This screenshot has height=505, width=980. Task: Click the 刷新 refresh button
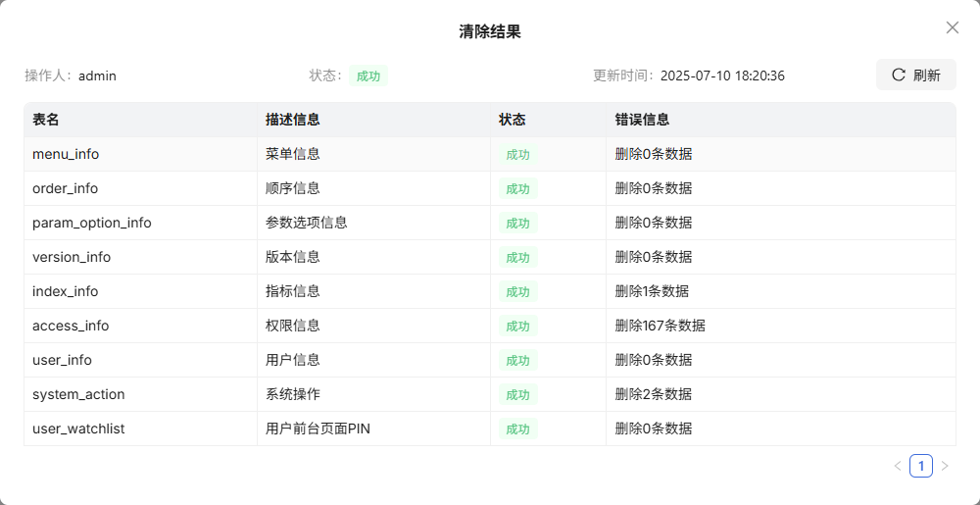click(915, 75)
